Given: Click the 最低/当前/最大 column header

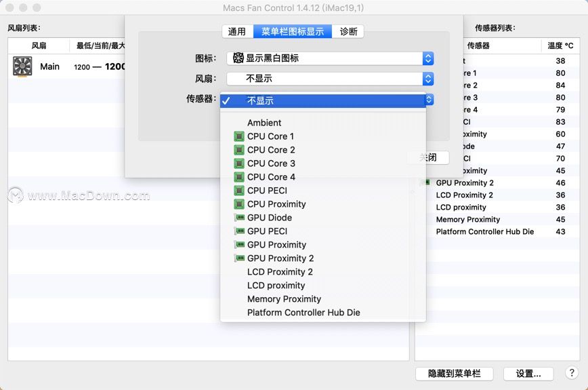Looking at the screenshot, I should (x=100, y=46).
